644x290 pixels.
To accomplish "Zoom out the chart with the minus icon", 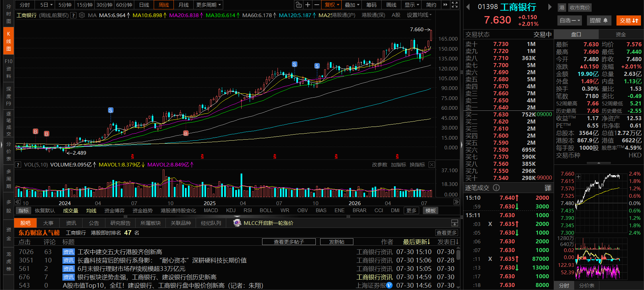I will click(316, 5).
